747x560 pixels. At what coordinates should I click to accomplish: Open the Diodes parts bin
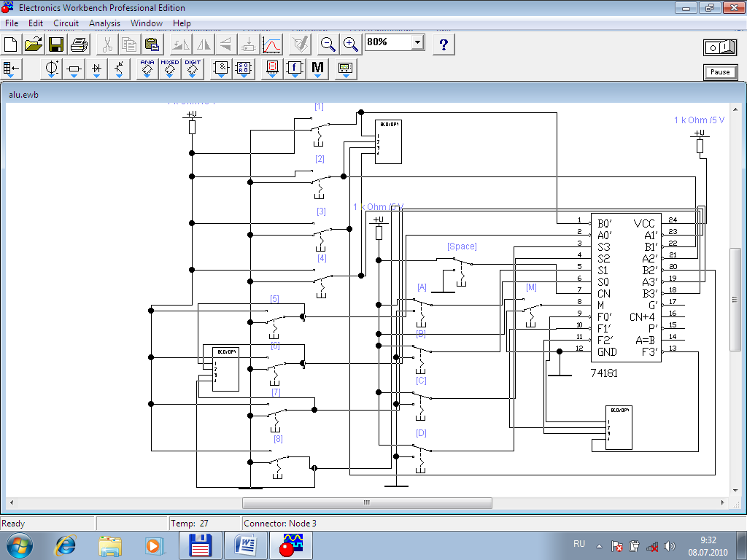pyautogui.click(x=97, y=69)
